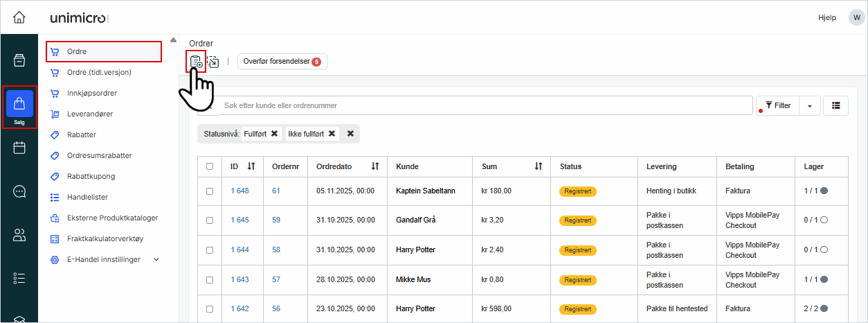Open the chat bubble icon in sidebar

(19, 191)
